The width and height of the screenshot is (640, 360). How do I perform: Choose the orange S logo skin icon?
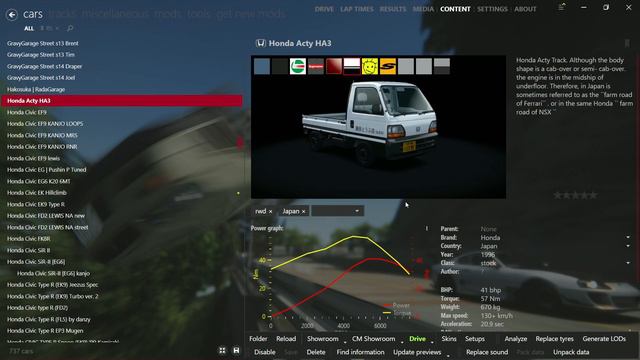(387, 66)
